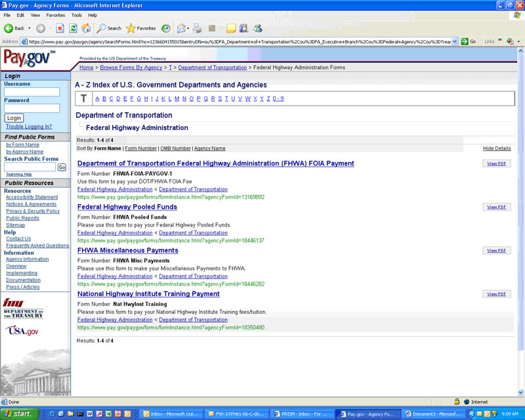
Task: Expand the Back button history dropdown arrow
Action: tap(28, 28)
